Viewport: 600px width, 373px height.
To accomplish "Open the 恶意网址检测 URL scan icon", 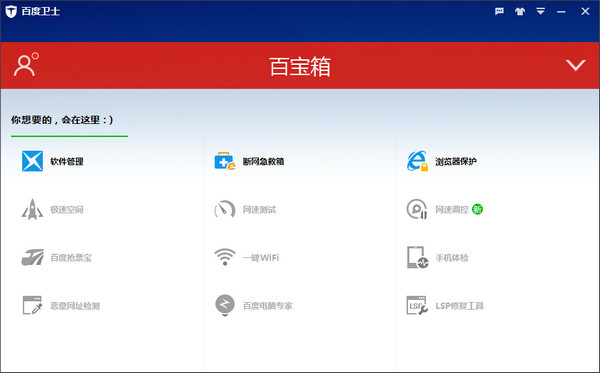I will [x=33, y=305].
